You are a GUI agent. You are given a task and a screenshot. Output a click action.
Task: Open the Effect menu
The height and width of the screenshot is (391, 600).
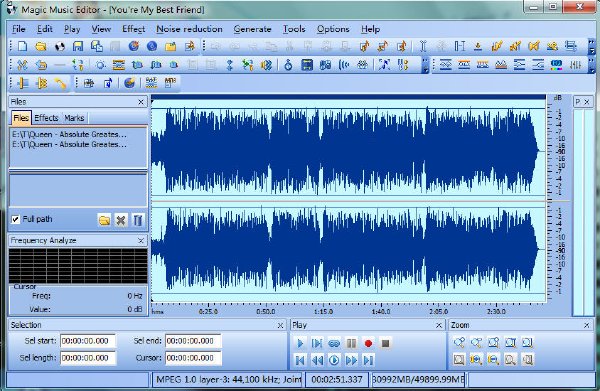(134, 29)
